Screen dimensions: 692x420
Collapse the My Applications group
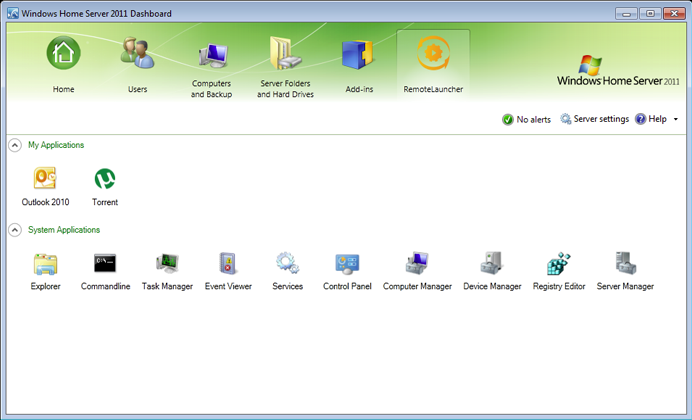(x=15, y=145)
